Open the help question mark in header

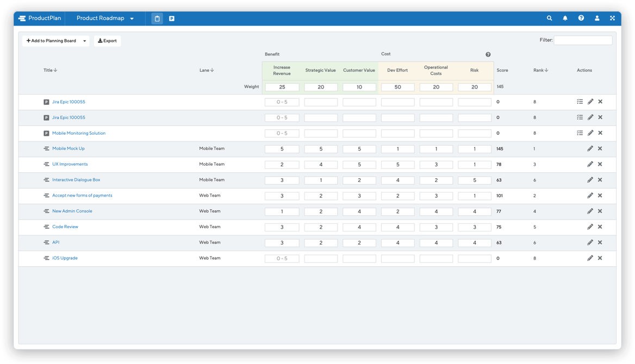coord(581,18)
